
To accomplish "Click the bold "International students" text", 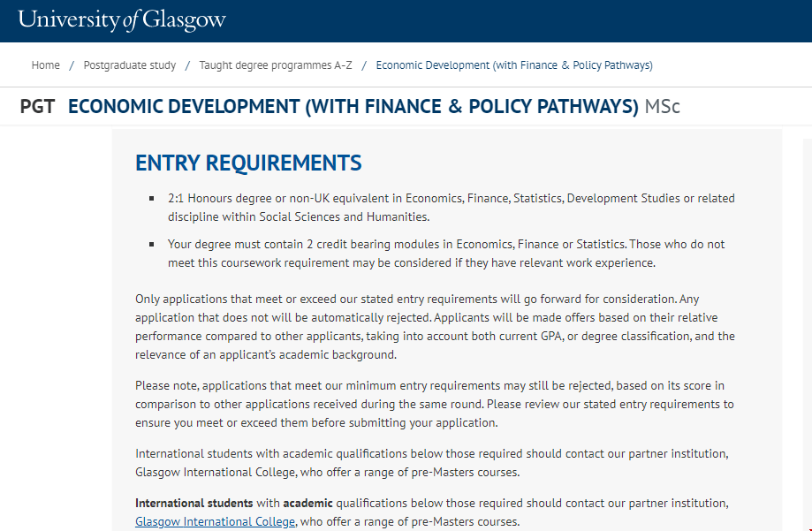I will click(x=194, y=503).
